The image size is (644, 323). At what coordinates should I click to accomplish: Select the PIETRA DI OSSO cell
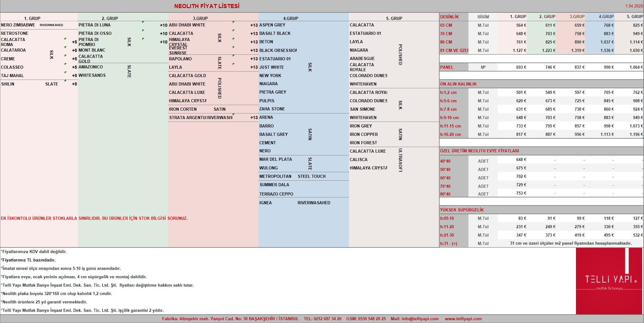(x=95, y=33)
